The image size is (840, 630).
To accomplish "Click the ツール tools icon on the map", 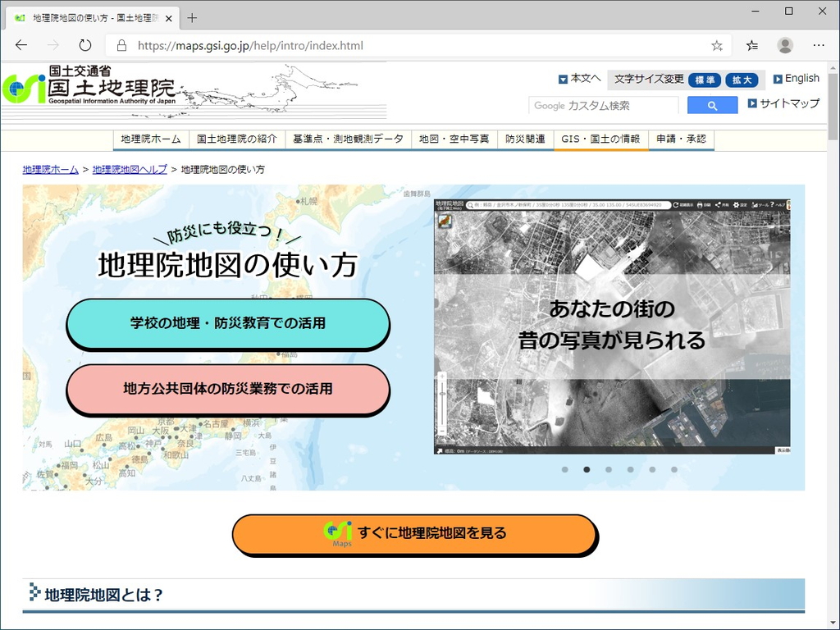I will click(756, 207).
